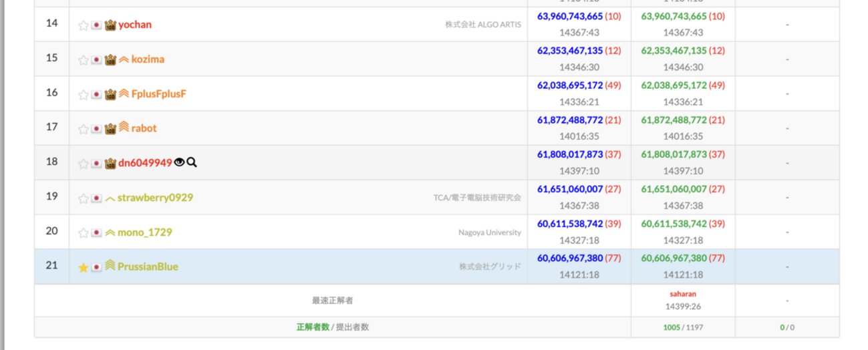Click crown badge beside dn6049949

click(x=110, y=163)
